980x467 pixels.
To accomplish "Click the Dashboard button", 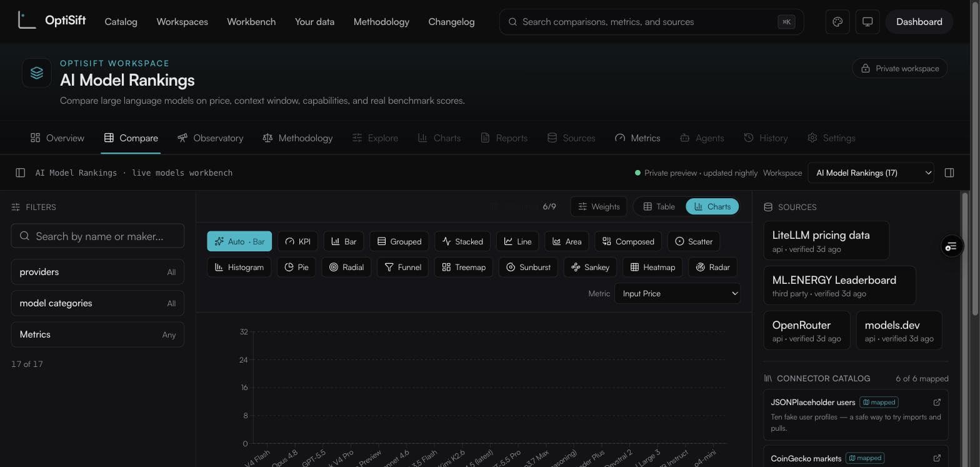I will pyautogui.click(x=919, y=22).
